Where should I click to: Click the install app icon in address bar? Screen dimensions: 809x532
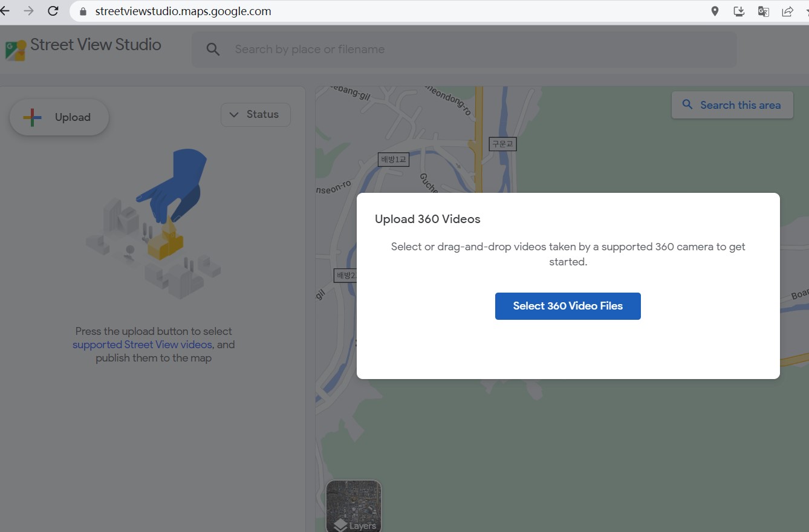[x=739, y=11]
